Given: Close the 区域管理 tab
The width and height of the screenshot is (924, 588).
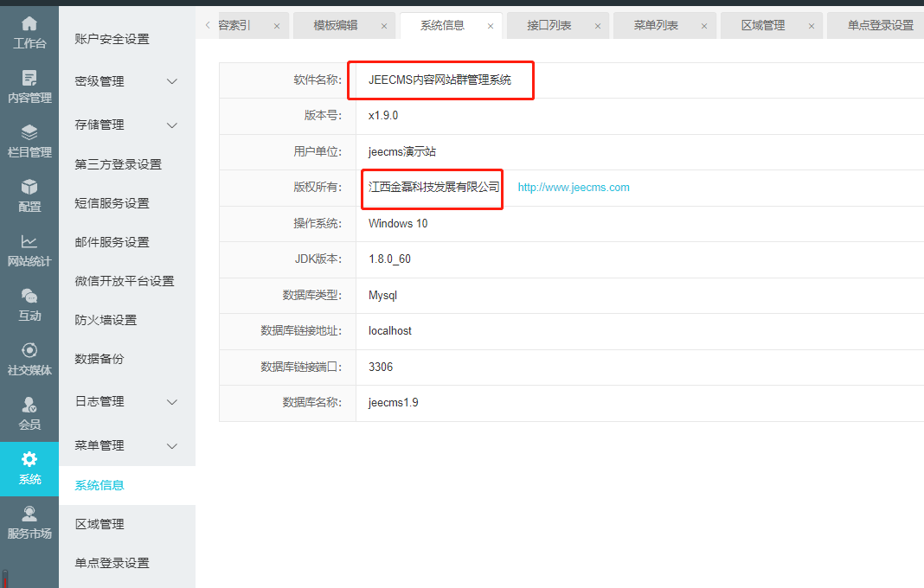Looking at the screenshot, I should coord(812,26).
